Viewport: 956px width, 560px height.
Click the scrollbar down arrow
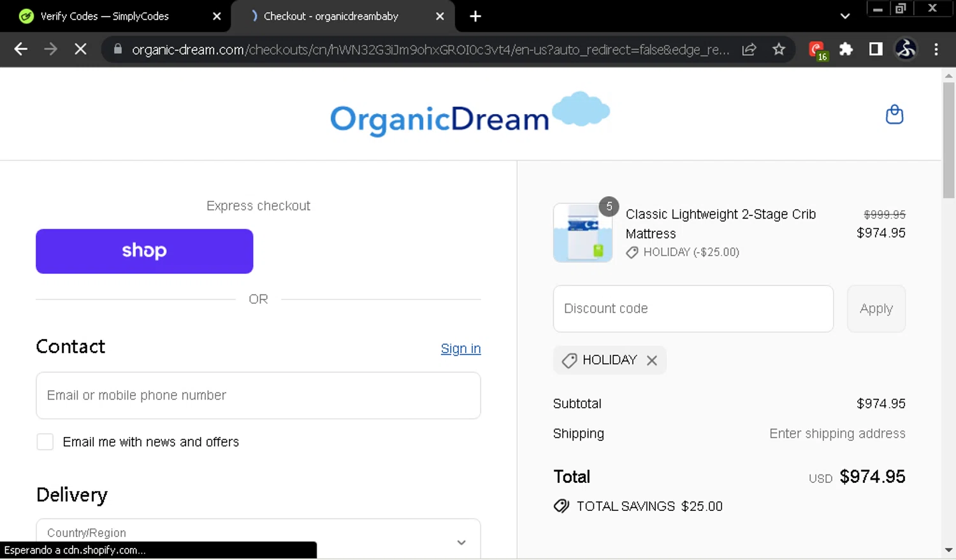[948, 550]
